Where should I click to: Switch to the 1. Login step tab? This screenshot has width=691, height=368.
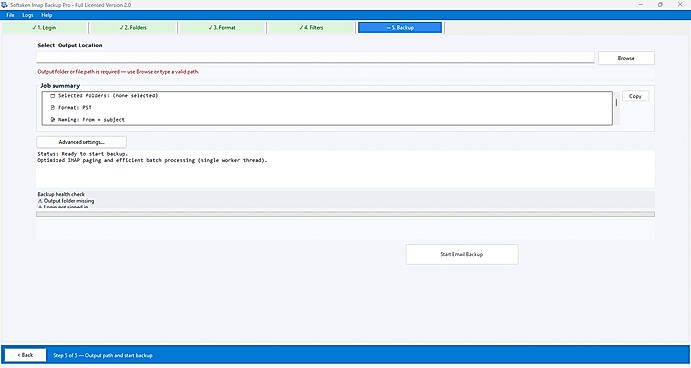click(45, 27)
